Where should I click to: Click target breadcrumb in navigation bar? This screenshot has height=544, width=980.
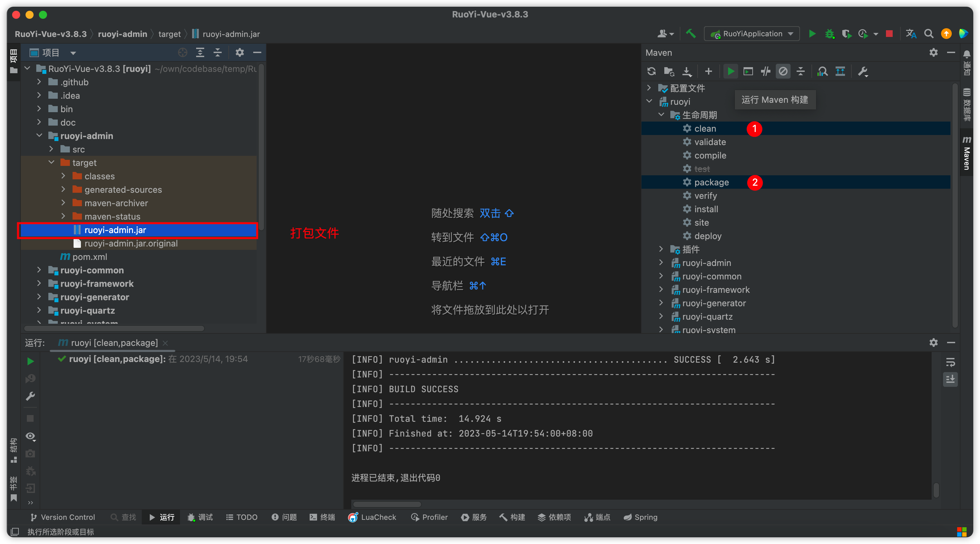point(169,34)
